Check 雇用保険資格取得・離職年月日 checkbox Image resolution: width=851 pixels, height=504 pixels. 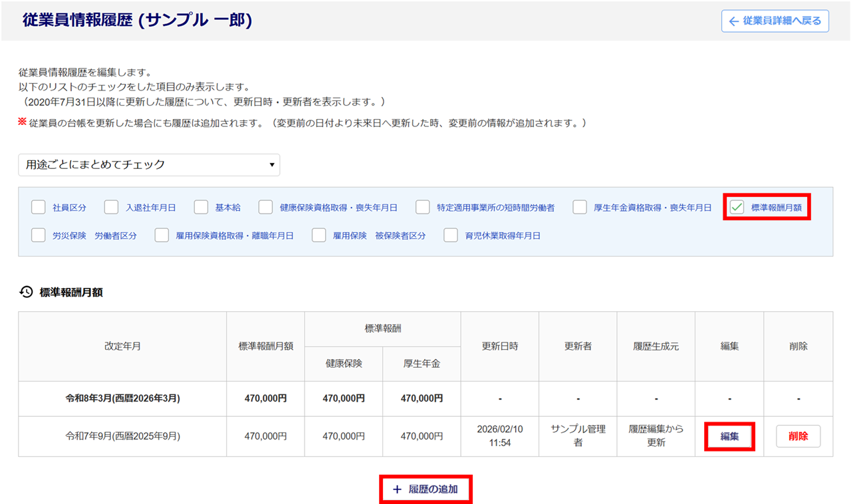tap(162, 235)
